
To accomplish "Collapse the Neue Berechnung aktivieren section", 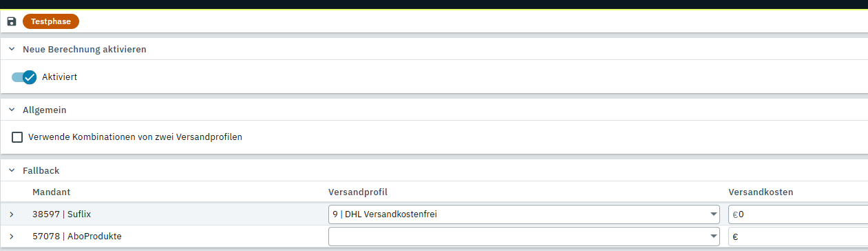I will pos(12,50).
